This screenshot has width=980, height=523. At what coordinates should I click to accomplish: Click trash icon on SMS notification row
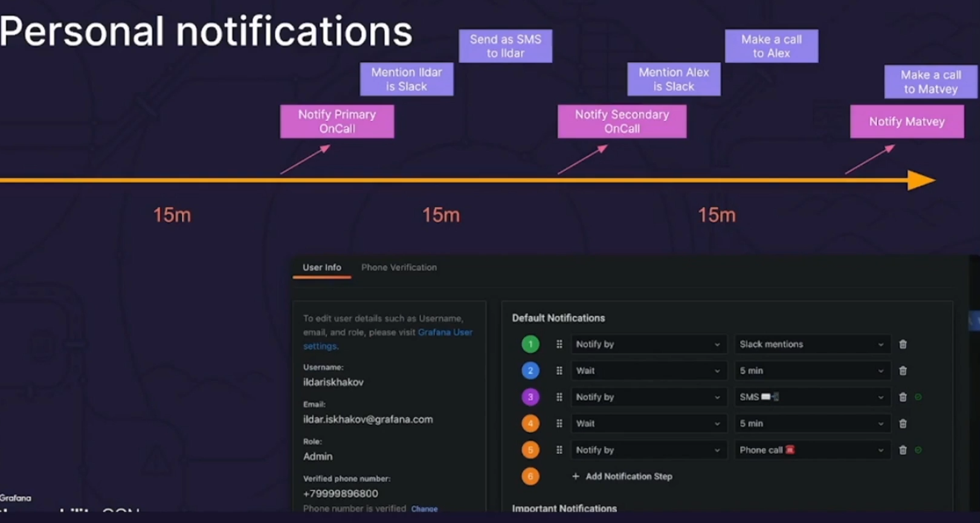(903, 397)
